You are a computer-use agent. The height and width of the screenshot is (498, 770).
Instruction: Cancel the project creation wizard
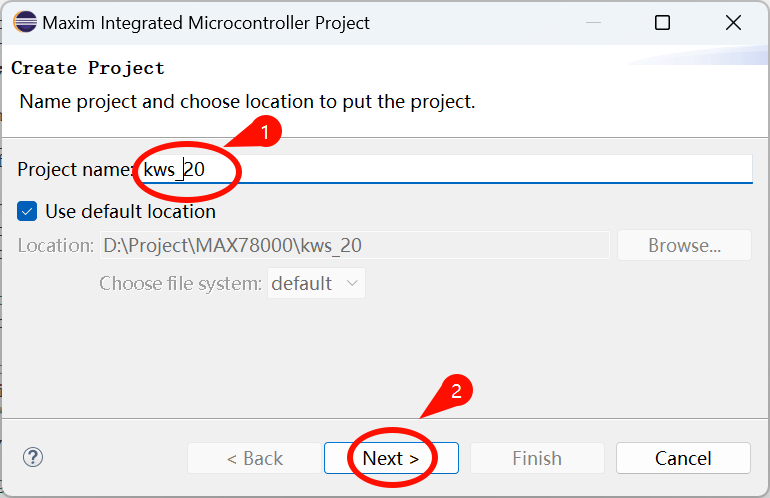[683, 458]
